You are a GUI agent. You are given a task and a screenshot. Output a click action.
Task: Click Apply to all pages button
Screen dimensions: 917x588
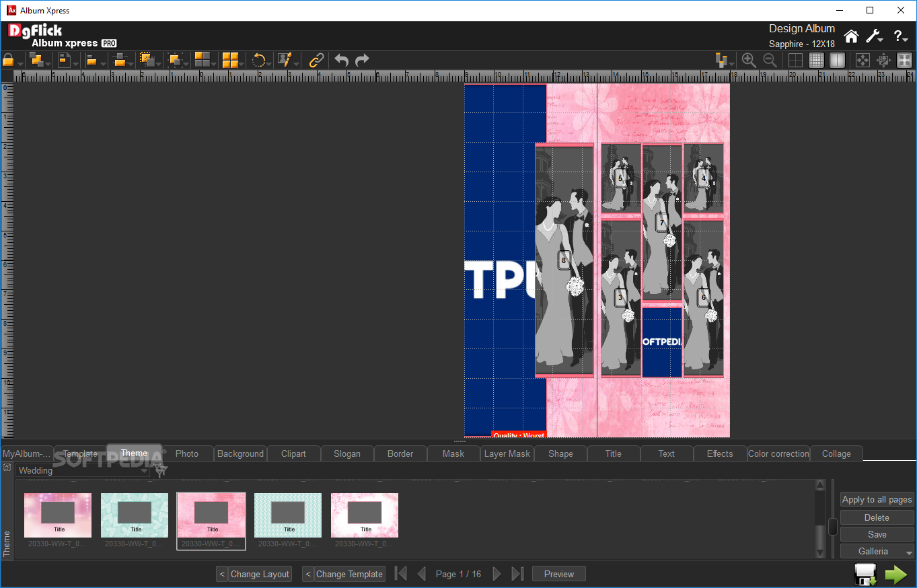(x=877, y=499)
